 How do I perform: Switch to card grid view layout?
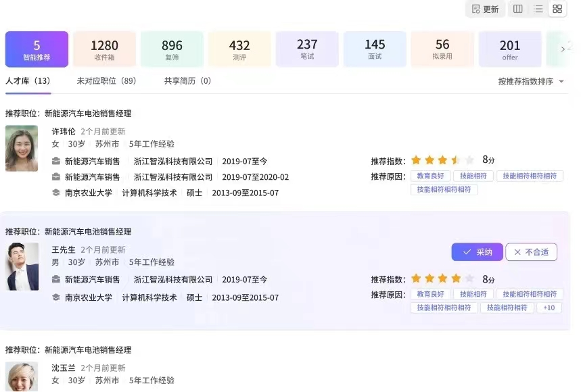[x=557, y=9]
